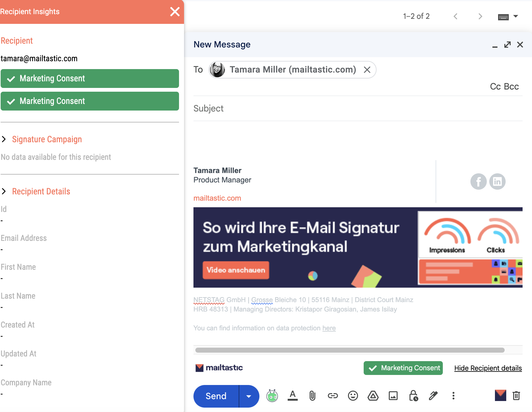Click tamara@mailtastic.com recipient email text
Viewport: 532px width, 412px height.
pyautogui.click(x=39, y=59)
